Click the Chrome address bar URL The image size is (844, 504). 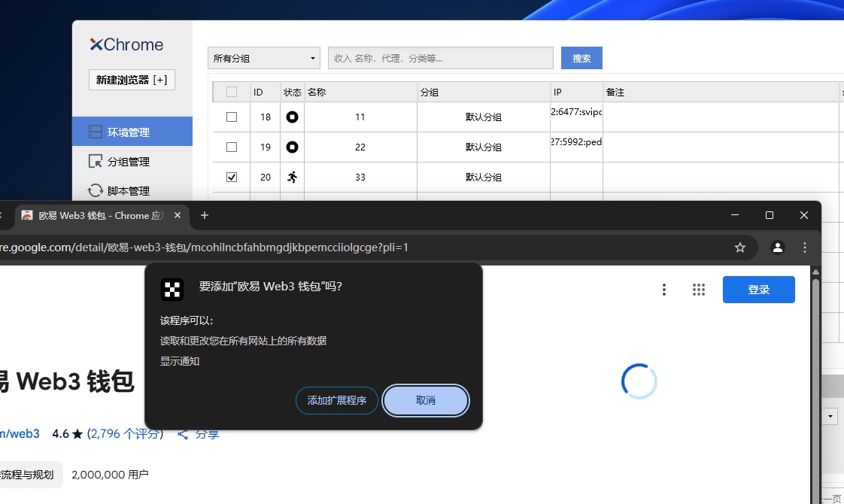click(x=204, y=247)
